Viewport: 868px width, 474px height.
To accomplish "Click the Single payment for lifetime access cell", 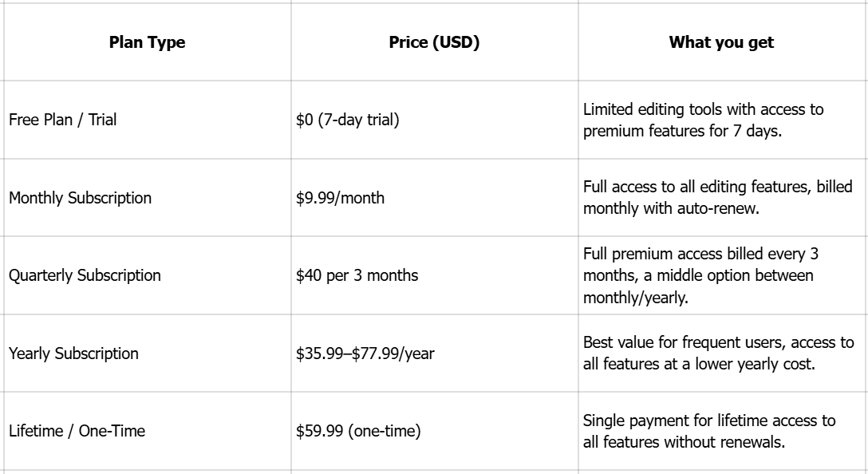I will coord(709,431).
